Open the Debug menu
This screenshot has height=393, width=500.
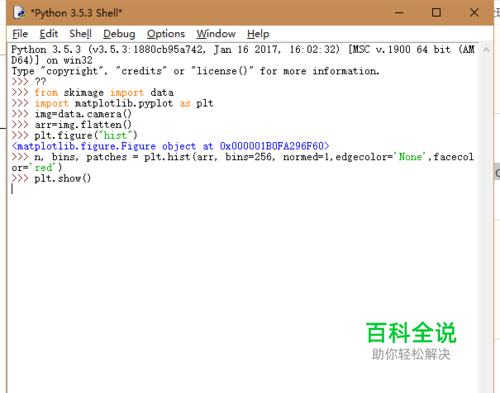pyautogui.click(x=119, y=34)
